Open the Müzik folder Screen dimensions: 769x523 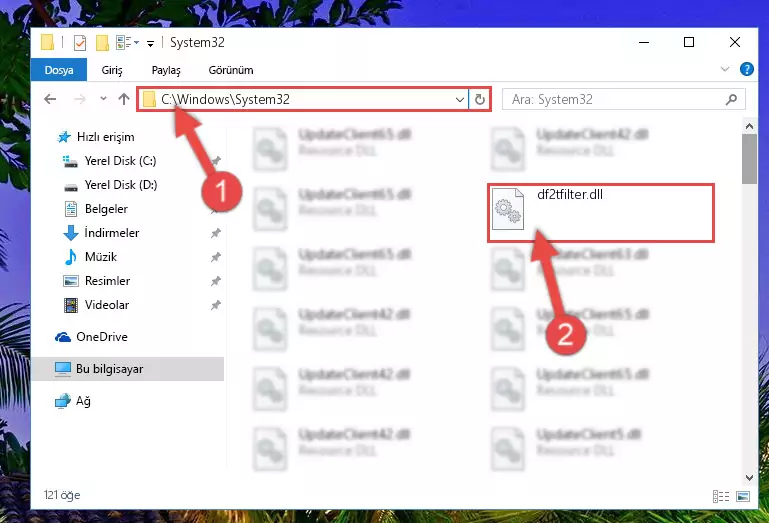coord(101,257)
